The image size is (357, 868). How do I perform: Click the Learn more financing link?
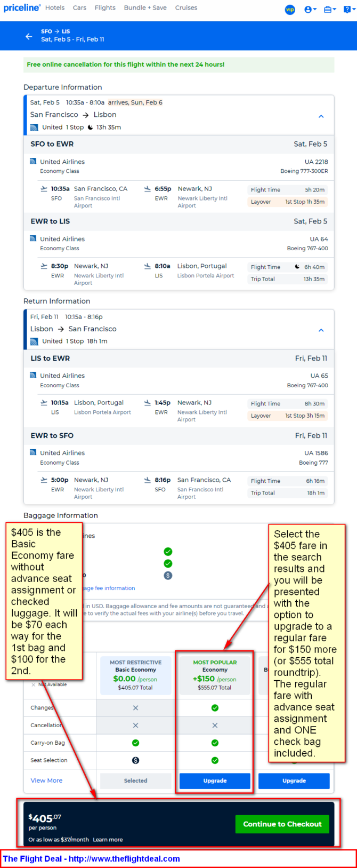tap(108, 840)
